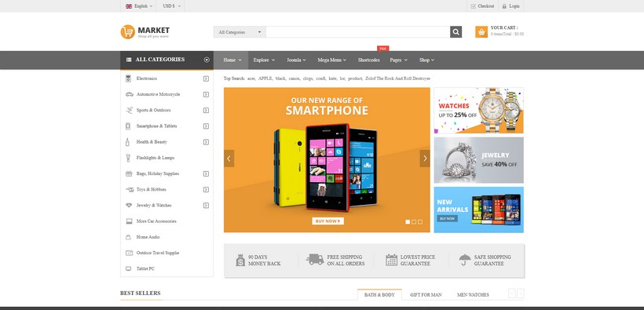Click the More Car Accessories laptop icon
The width and height of the screenshot is (644, 310).
(x=129, y=221)
